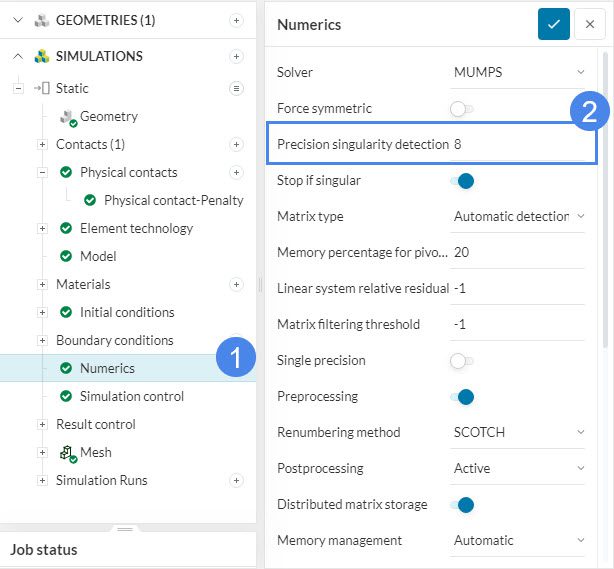The width and height of the screenshot is (614, 569).
Task: Open the Element technology item
Action: (136, 228)
